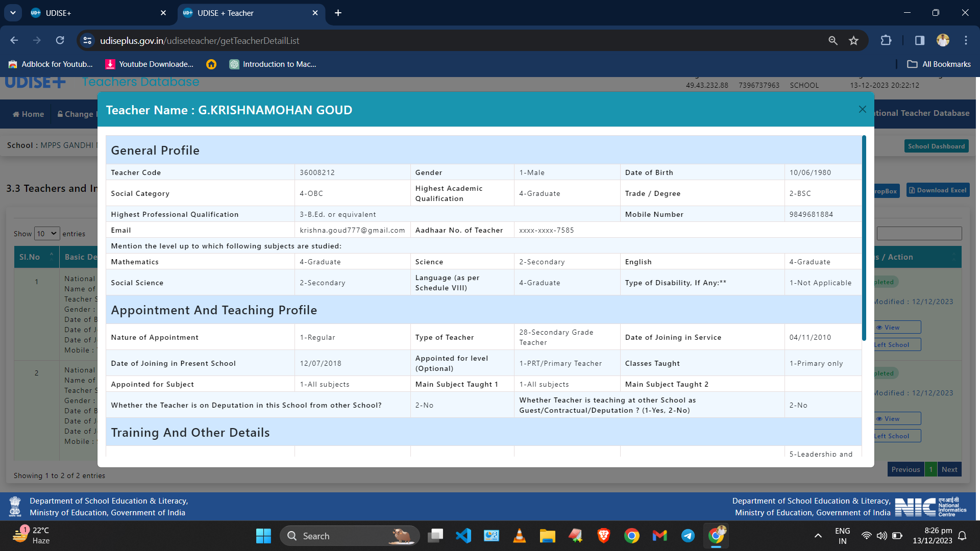View site information icon in address bar
Viewport: 980px width, 551px height.
pos(88,41)
